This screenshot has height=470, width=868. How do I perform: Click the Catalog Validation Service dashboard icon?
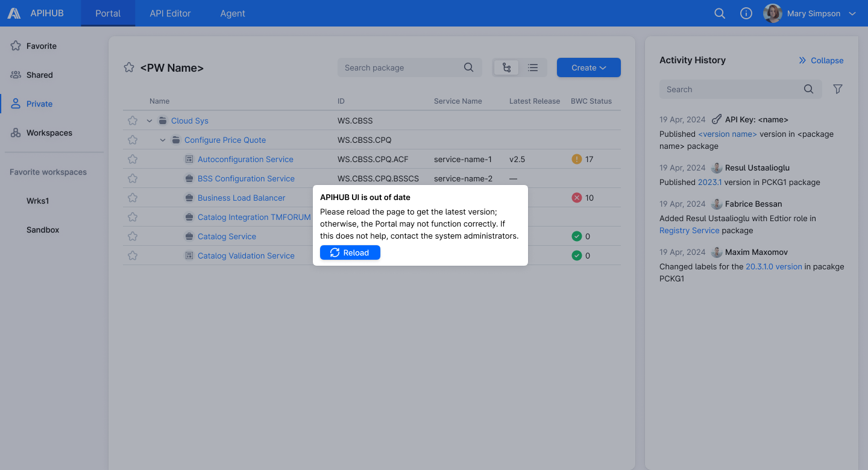(x=189, y=255)
